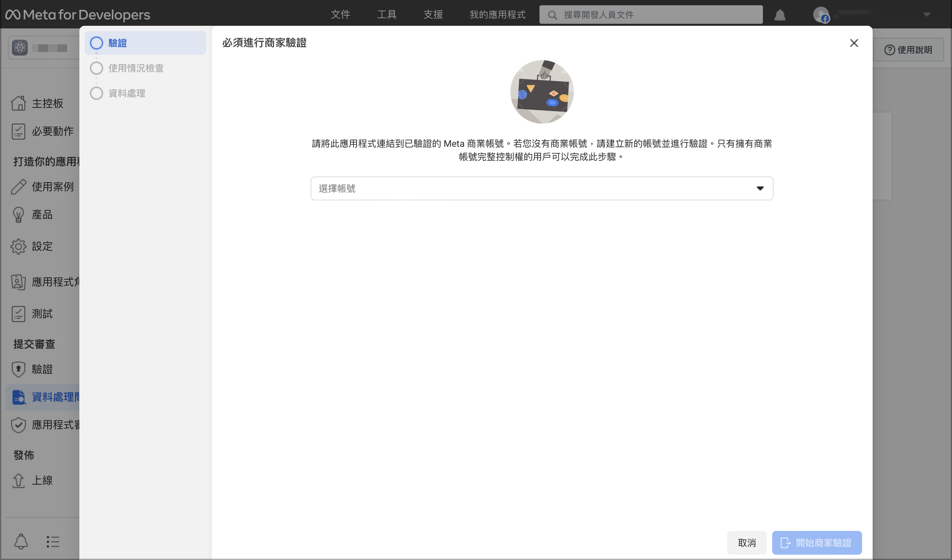Viewport: 952px width, 560px height.
Task: Open the 文件 menu
Action: pyautogui.click(x=340, y=15)
